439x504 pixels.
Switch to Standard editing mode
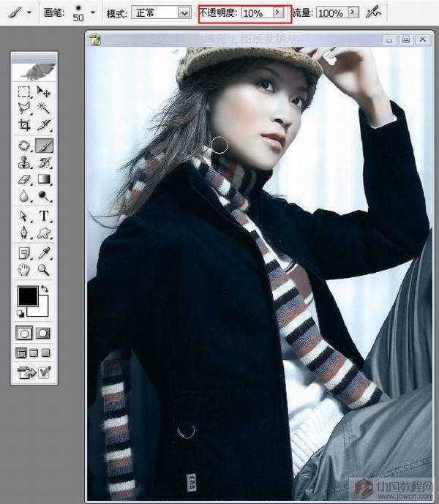pos(25,333)
